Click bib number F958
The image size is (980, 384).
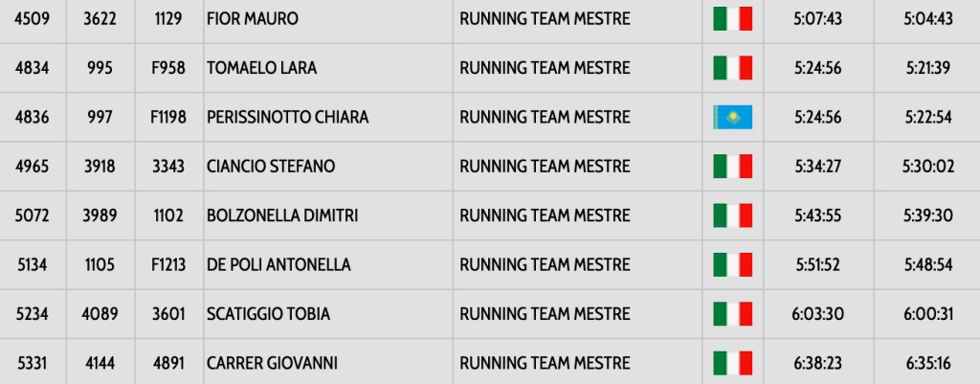168,68
